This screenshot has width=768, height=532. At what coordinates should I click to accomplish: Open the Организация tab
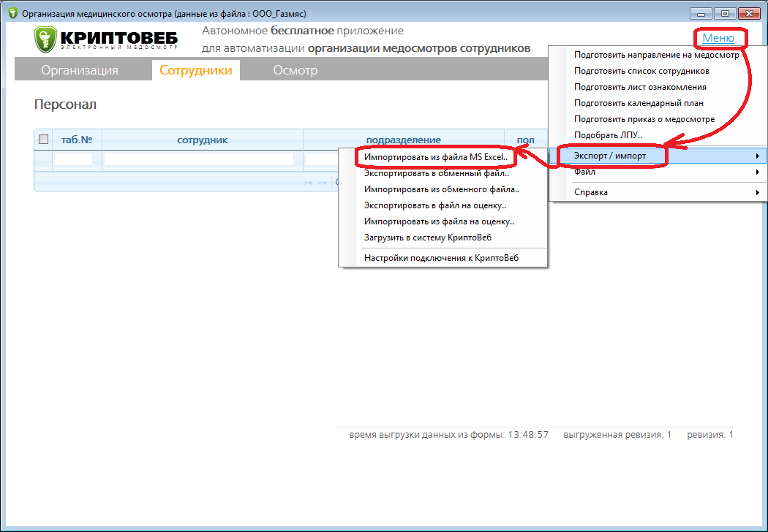click(x=79, y=70)
